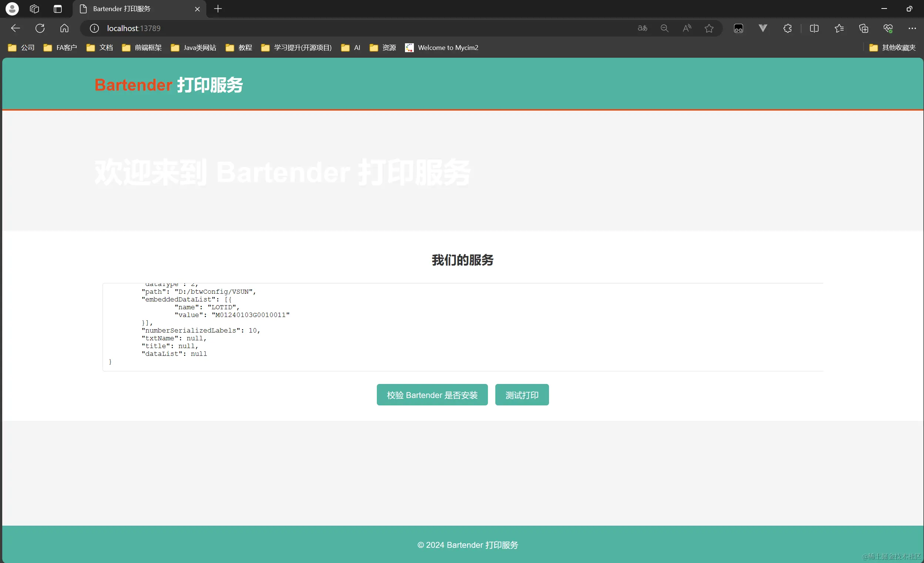
Task: Open a new browser tab
Action: (218, 9)
